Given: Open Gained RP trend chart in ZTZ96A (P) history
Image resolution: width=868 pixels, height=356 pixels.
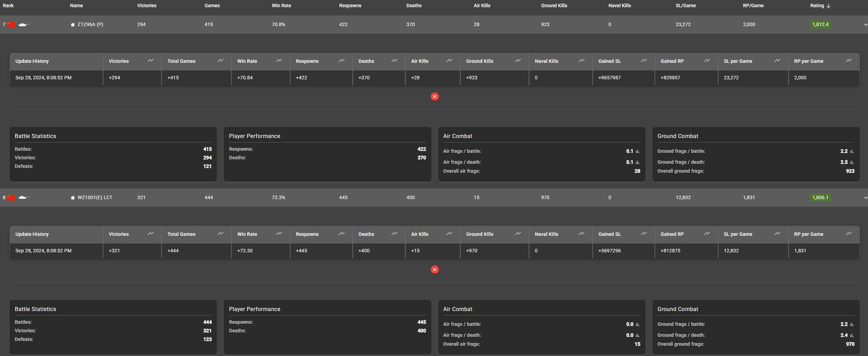Looking at the screenshot, I should pos(707,60).
